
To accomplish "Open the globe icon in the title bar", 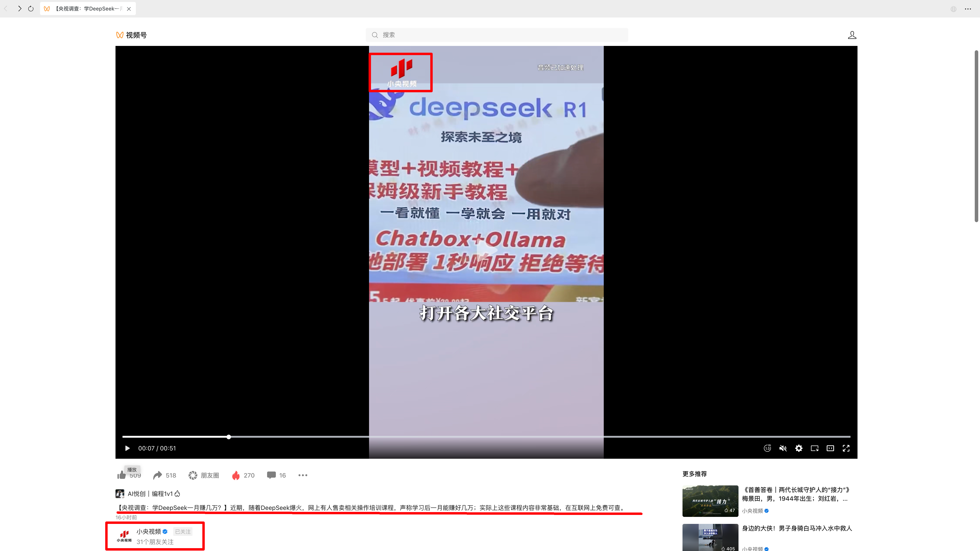I will [953, 9].
